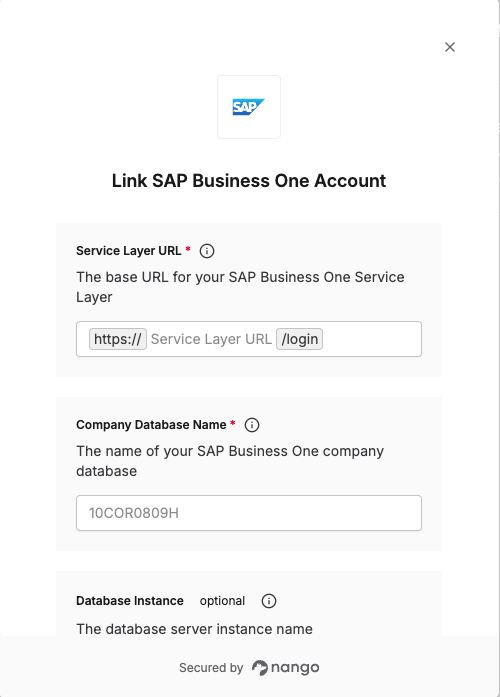This screenshot has height=697, width=500.
Task: Click the Service Layer URL info icon
Action: tap(207, 251)
